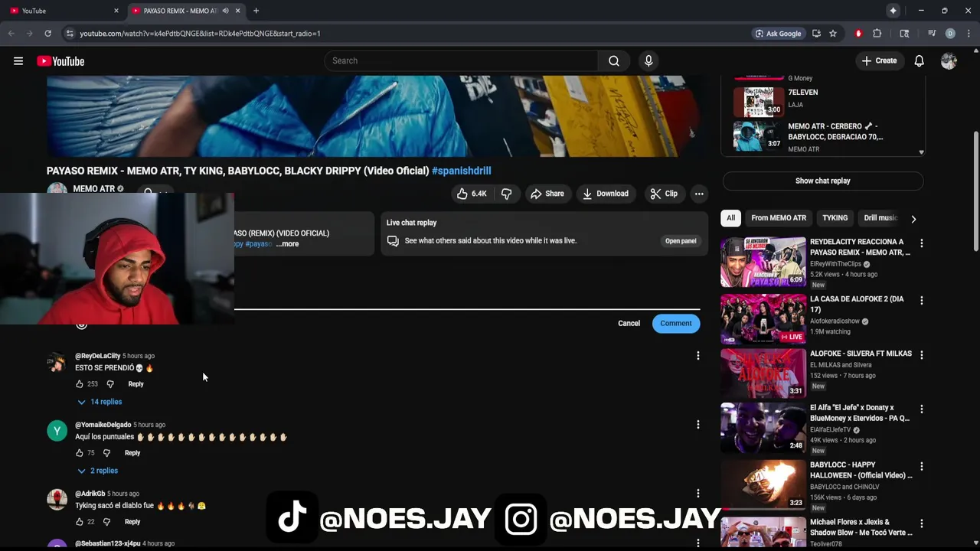Open the notifications bell
The height and width of the screenshot is (551, 980).
click(919, 61)
